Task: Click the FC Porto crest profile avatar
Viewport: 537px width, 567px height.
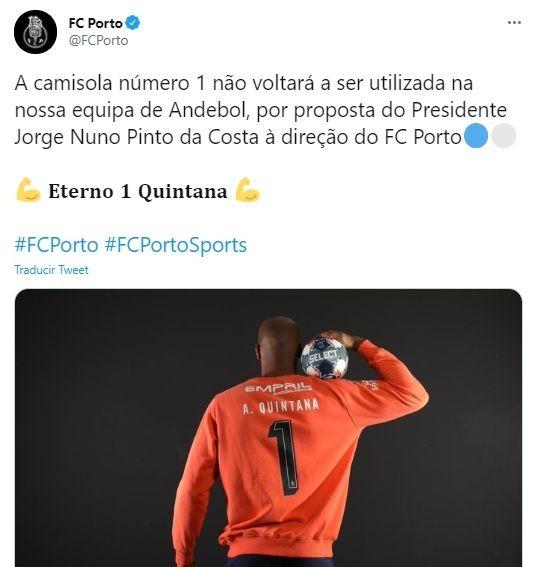Action: point(35,32)
